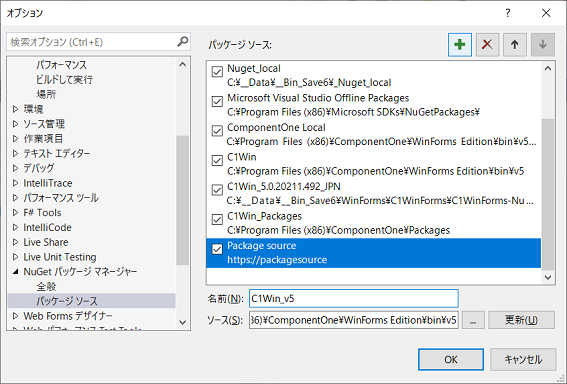Expand the F# Tools node

pyautogui.click(x=16, y=213)
